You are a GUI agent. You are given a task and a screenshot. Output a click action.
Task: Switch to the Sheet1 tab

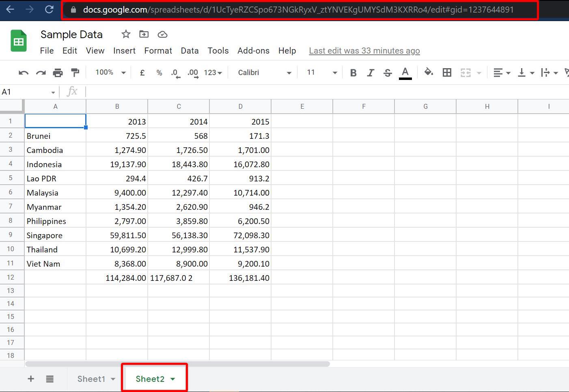click(91, 379)
